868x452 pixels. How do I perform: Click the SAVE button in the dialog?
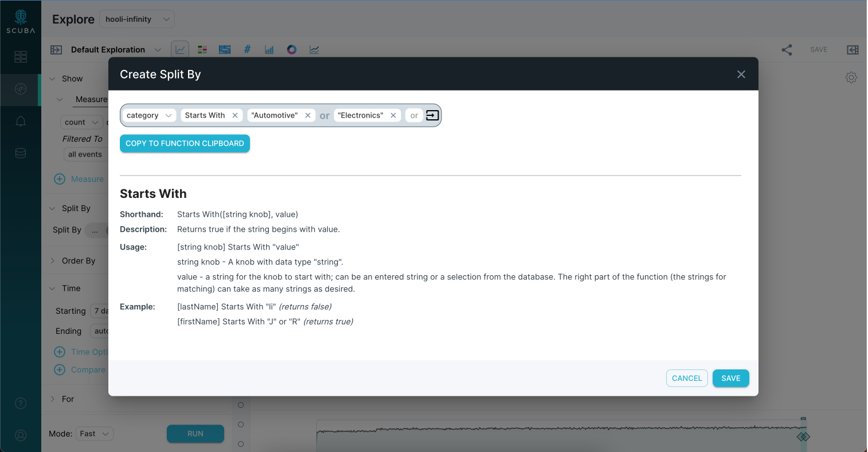pos(731,378)
